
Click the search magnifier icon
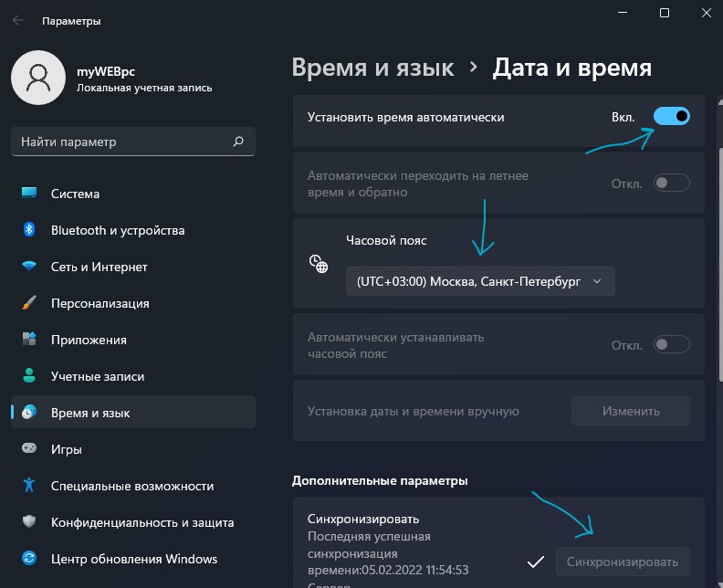click(x=238, y=142)
